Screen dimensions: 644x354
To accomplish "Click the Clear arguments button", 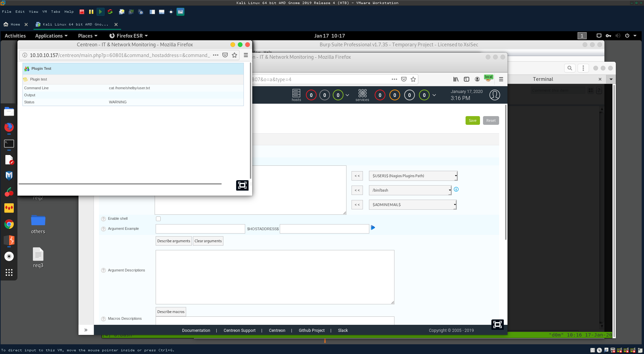I will (x=208, y=241).
